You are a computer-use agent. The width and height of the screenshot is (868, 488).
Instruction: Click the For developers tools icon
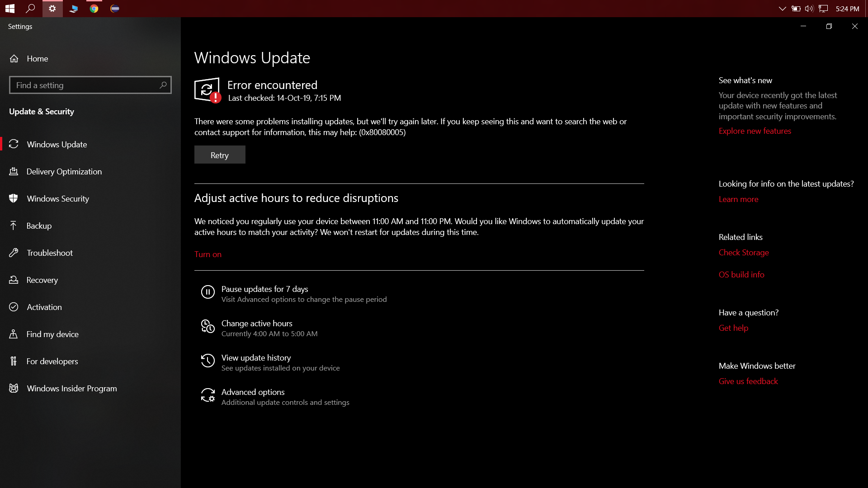pos(14,361)
